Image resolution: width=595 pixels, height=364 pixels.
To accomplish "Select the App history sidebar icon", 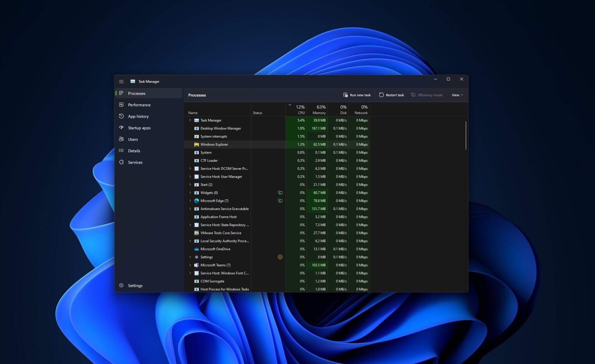I will [122, 116].
